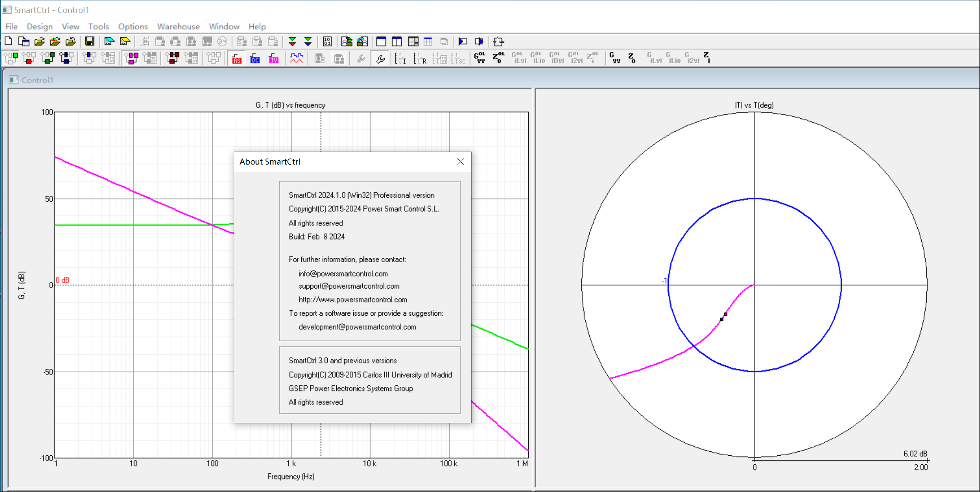Click the info@powersmartcontrol.com email text
This screenshot has height=492, width=980.
[343, 273]
